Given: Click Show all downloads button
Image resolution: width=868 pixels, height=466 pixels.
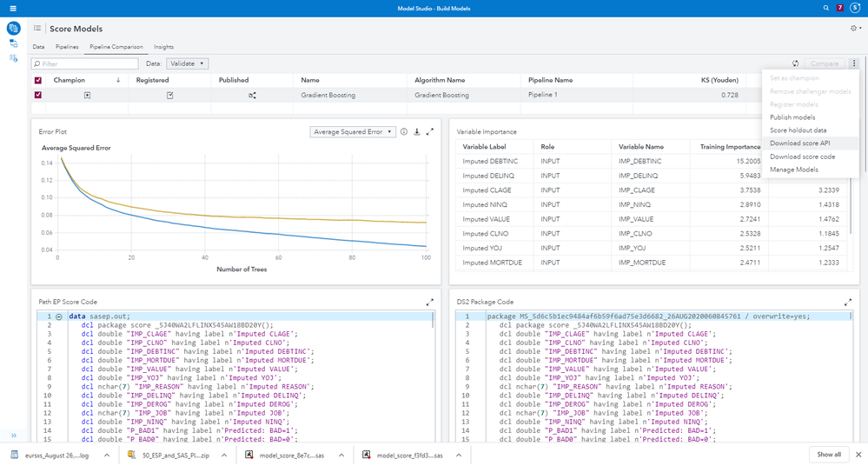Looking at the screenshot, I should click(x=829, y=455).
